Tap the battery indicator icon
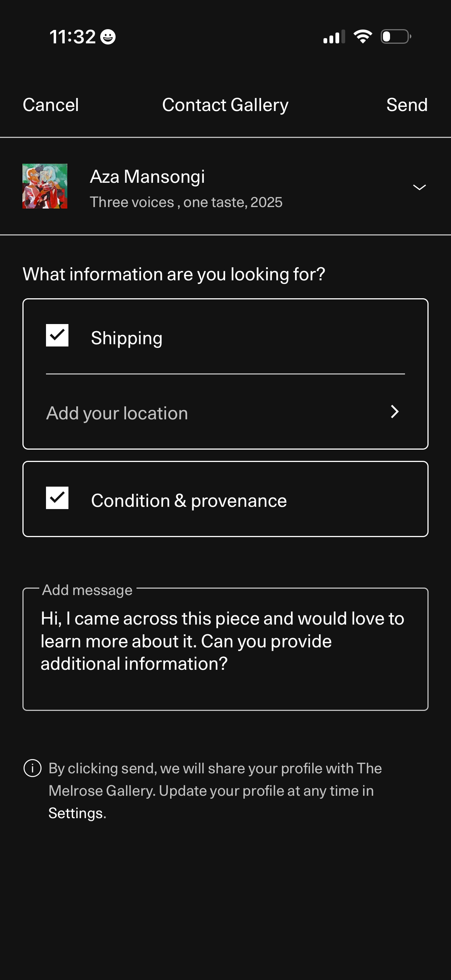Screen dimensions: 451x980 pyautogui.click(x=395, y=37)
